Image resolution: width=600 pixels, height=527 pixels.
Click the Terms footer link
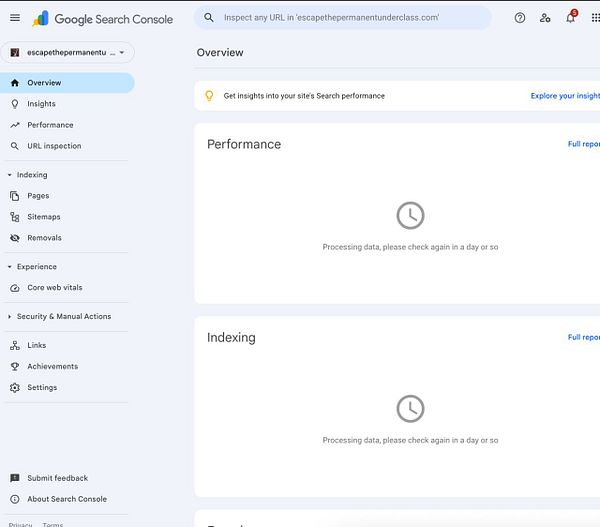click(x=53, y=524)
